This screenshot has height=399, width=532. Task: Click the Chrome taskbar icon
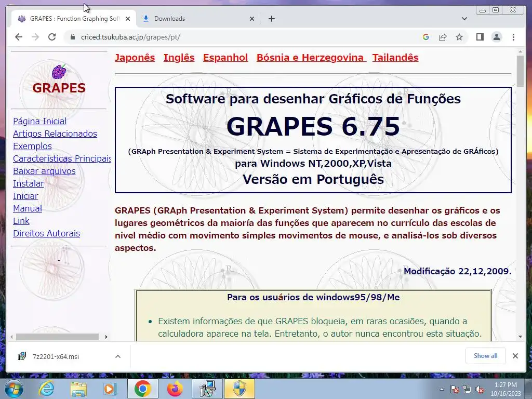[x=142, y=389]
